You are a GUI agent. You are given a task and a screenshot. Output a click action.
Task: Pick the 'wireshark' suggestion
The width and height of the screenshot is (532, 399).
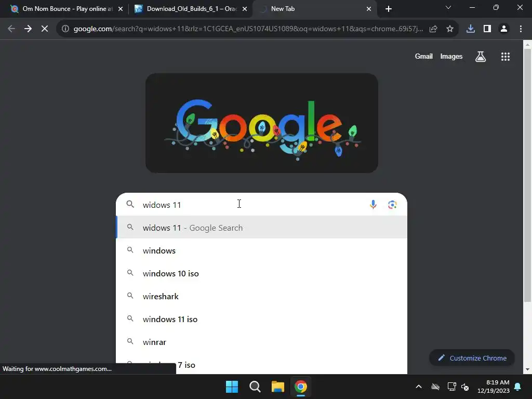pos(262,296)
